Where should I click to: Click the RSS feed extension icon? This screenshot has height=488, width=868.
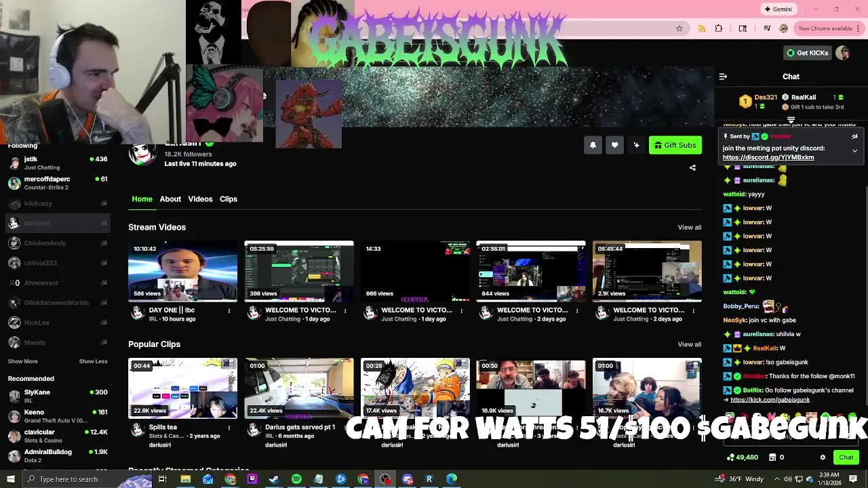701,28
